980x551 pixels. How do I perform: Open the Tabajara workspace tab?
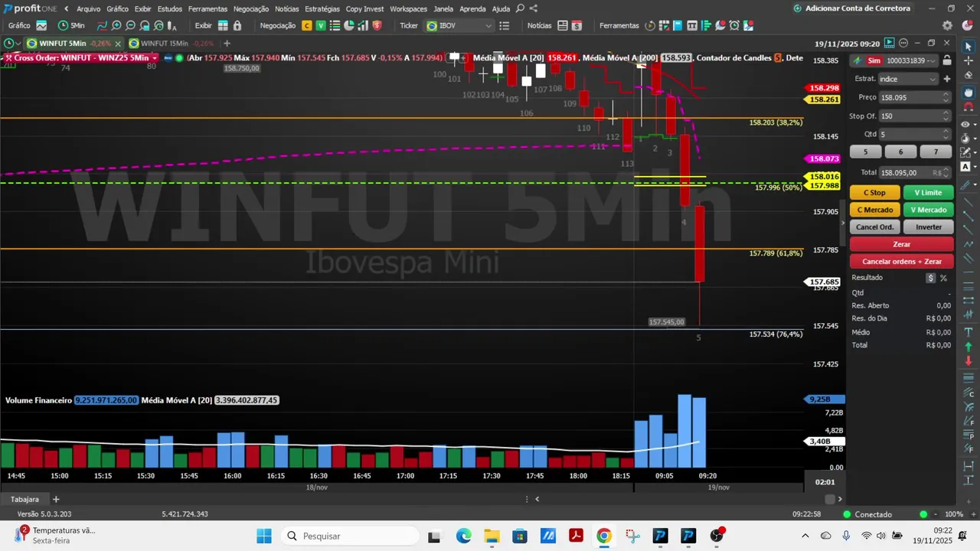24,499
